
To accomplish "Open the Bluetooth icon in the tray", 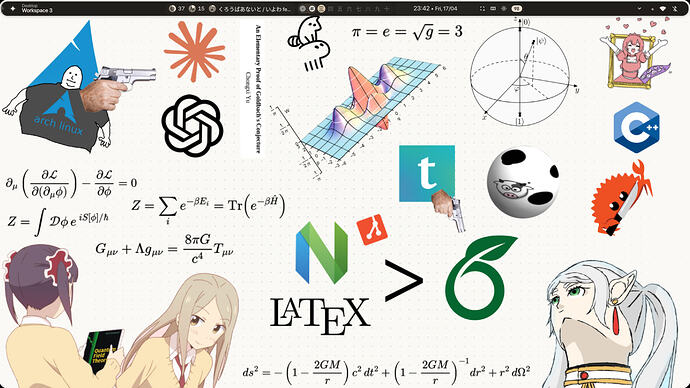I will (x=675, y=8).
